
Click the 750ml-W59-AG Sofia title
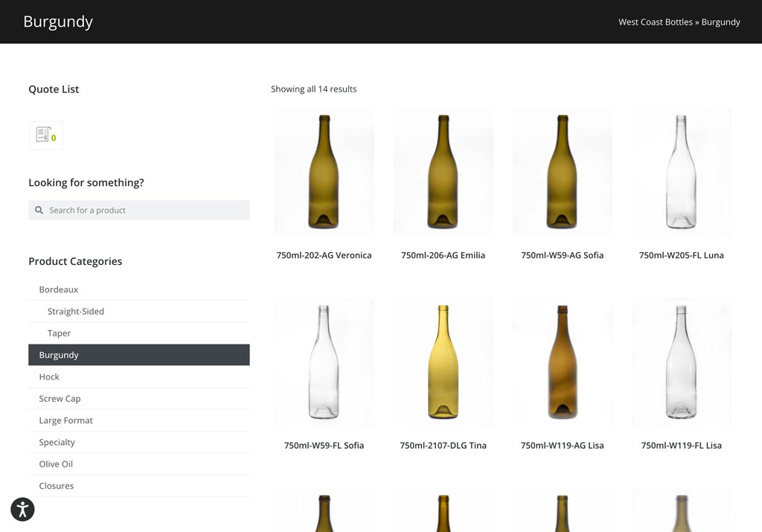pyautogui.click(x=563, y=255)
